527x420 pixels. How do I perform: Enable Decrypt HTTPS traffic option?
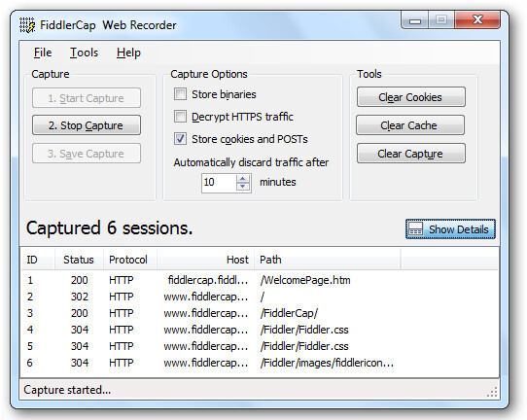180,117
